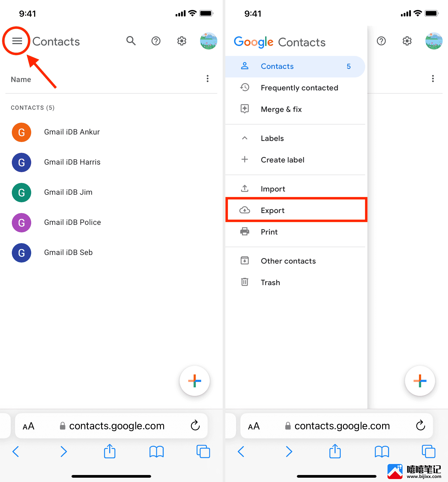Open contact Gmail iDB Police

coord(111,222)
